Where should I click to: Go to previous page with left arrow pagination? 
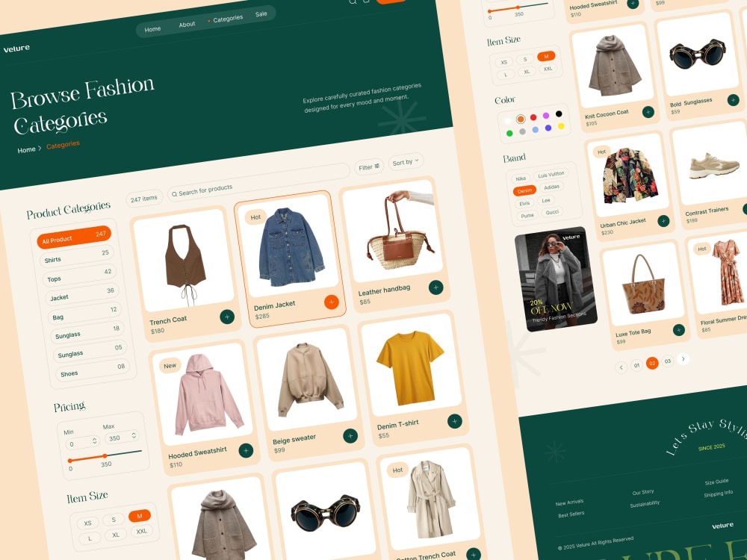coord(621,367)
